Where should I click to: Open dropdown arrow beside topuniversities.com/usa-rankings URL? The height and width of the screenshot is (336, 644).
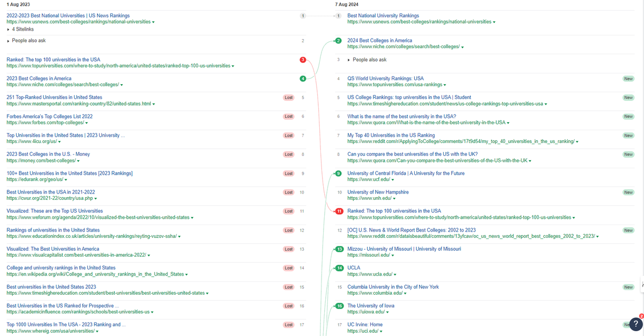point(445,85)
